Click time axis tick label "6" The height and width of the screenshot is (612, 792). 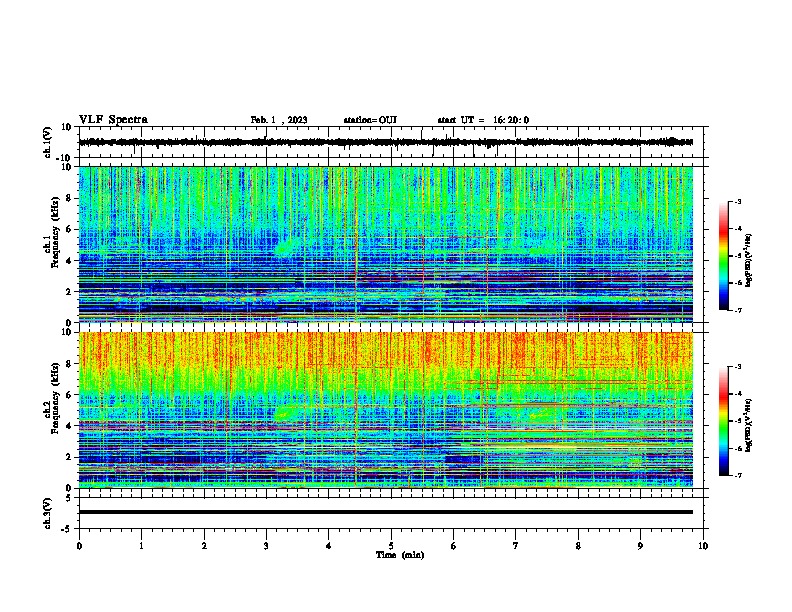pyautogui.click(x=454, y=546)
